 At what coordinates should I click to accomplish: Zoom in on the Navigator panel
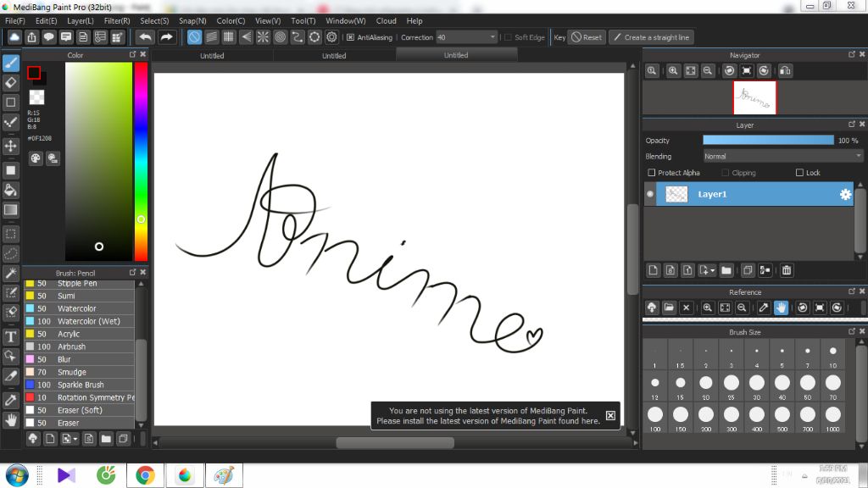[x=673, y=71]
